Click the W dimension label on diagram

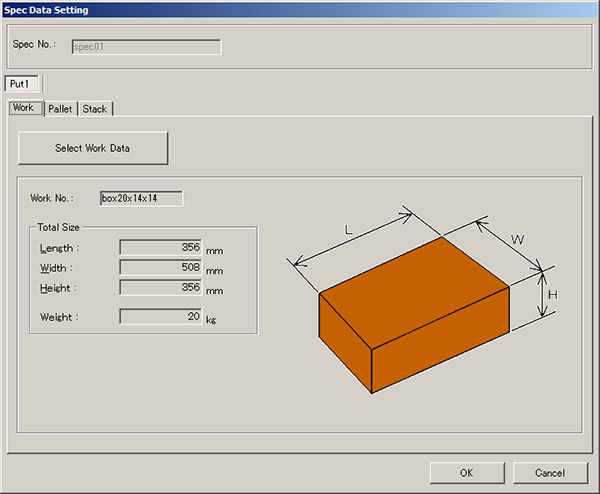[x=517, y=240]
